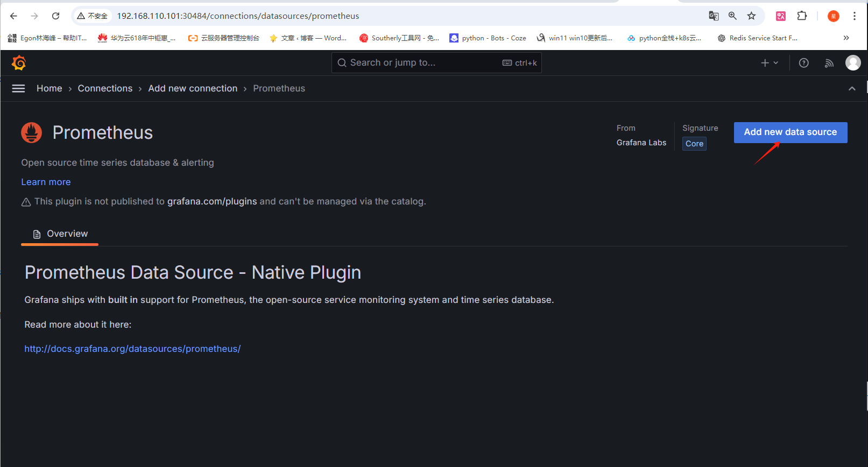Open the grafana.com/plugins link

(x=212, y=202)
